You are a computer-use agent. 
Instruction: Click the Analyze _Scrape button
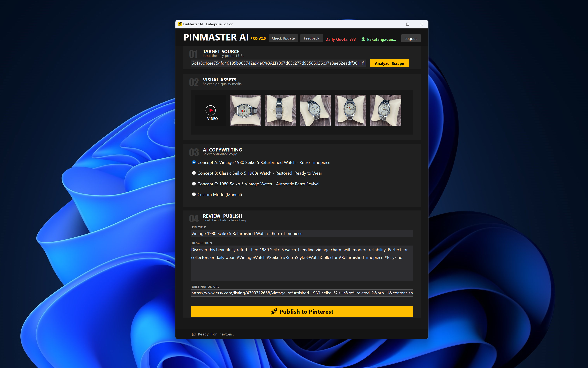click(389, 63)
